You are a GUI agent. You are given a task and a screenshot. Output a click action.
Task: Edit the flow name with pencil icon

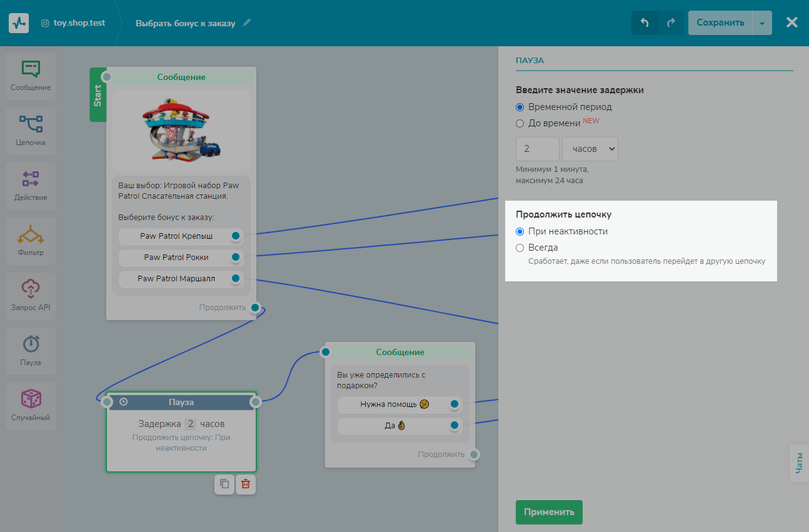pyautogui.click(x=247, y=23)
